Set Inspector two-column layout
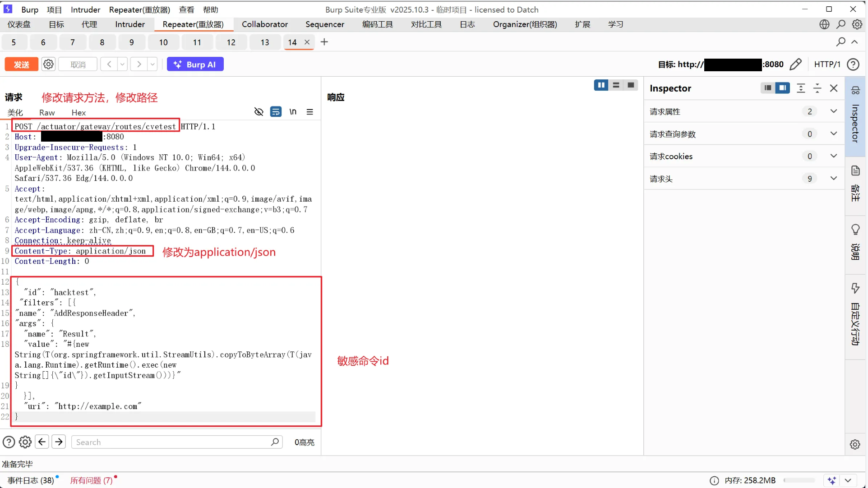 [x=783, y=88]
